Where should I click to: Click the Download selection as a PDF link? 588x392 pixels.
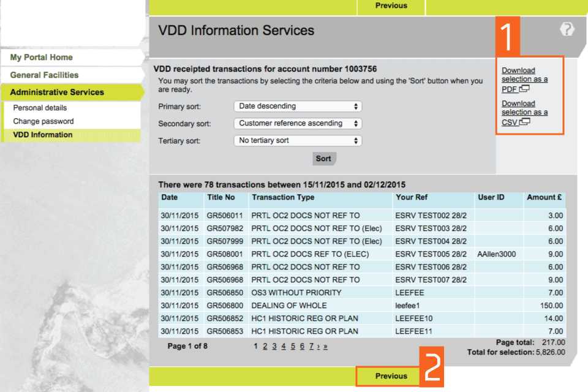[524, 80]
